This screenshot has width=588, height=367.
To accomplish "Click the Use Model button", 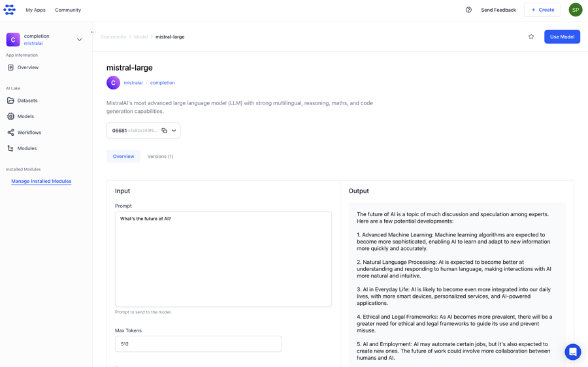I will (x=562, y=37).
